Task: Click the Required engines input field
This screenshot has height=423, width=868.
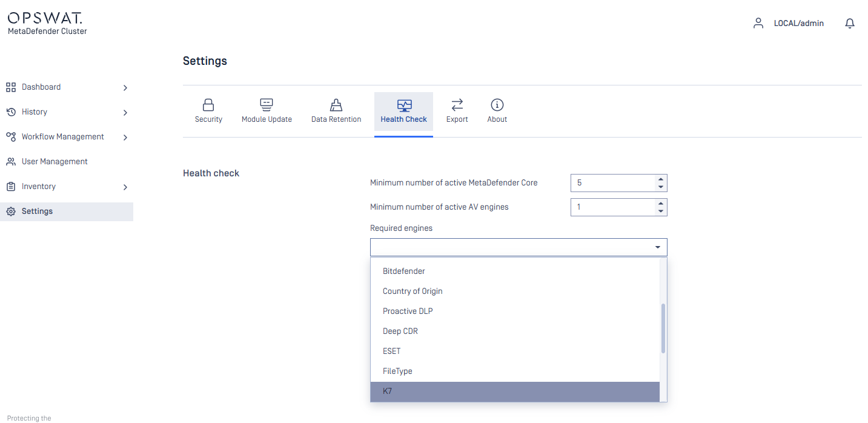Action: [x=518, y=247]
